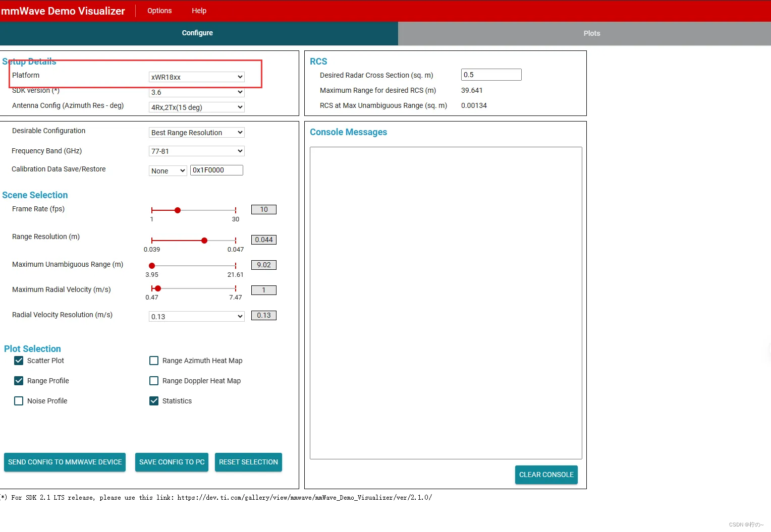Click the Unambiguous Range value box 9.02
The image size is (771, 532).
click(264, 265)
